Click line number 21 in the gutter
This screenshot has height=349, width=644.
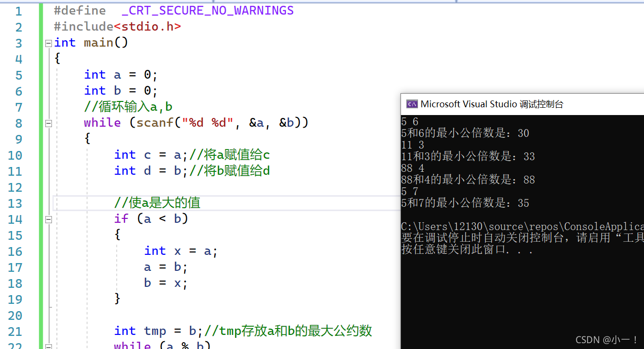pos(15,332)
